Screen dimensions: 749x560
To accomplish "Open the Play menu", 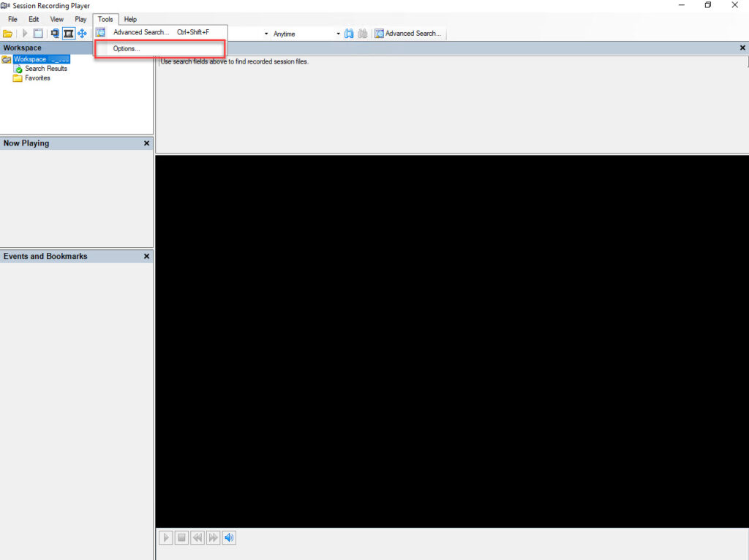I will pos(80,19).
